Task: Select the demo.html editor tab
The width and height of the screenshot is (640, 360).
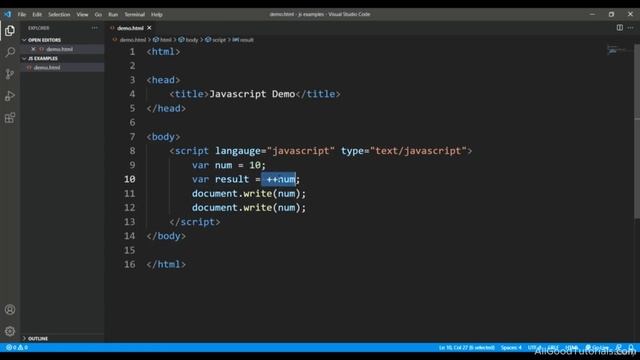Action: (130, 28)
